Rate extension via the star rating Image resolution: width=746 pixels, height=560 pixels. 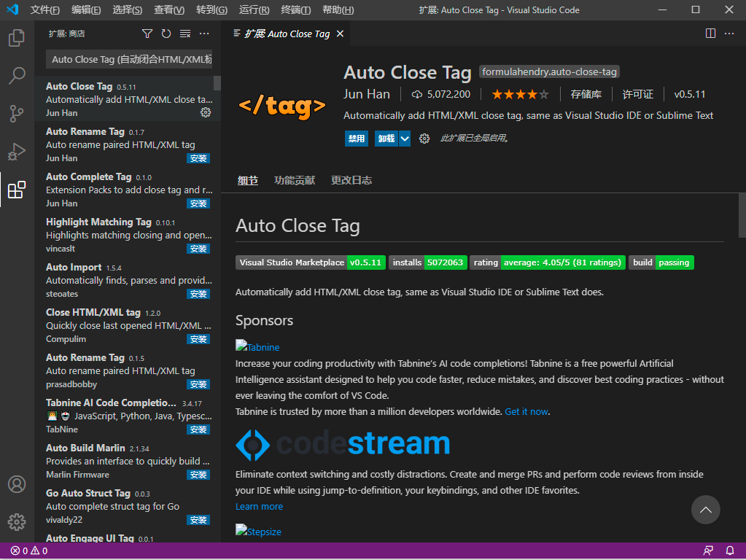[520, 94]
